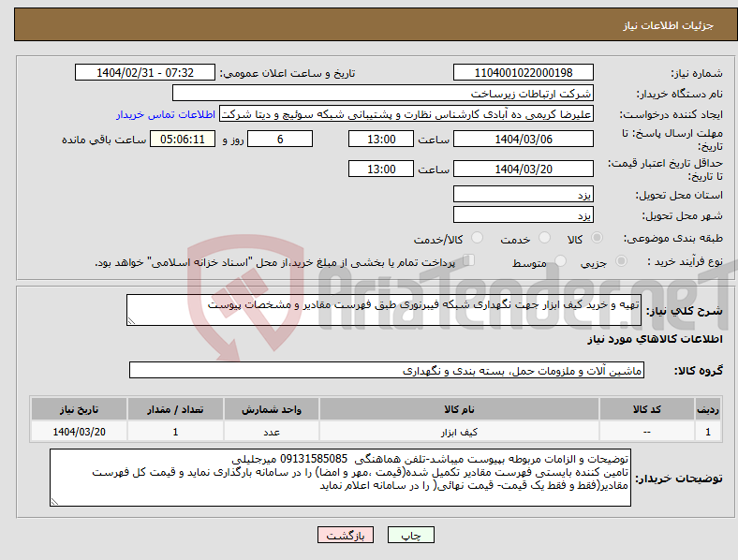Toggle the اسناد خزانه اسلامی payment checkbox
738x560 pixels.
[x=468, y=260]
